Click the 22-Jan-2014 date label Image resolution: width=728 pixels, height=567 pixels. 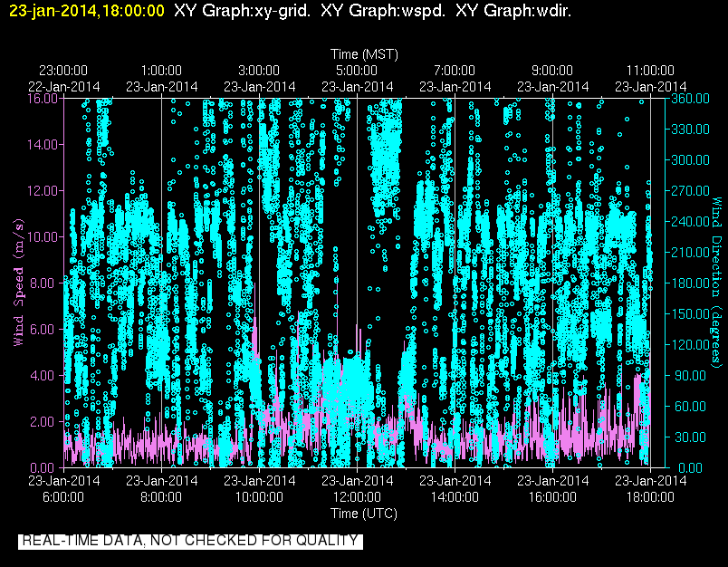(64, 87)
